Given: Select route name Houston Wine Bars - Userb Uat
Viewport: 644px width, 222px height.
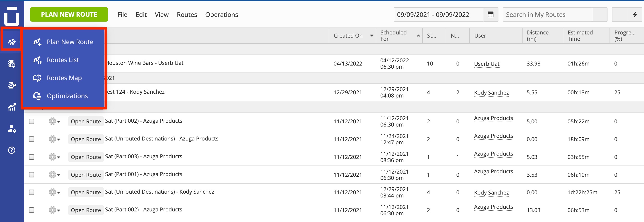Looking at the screenshot, I should tap(144, 63).
